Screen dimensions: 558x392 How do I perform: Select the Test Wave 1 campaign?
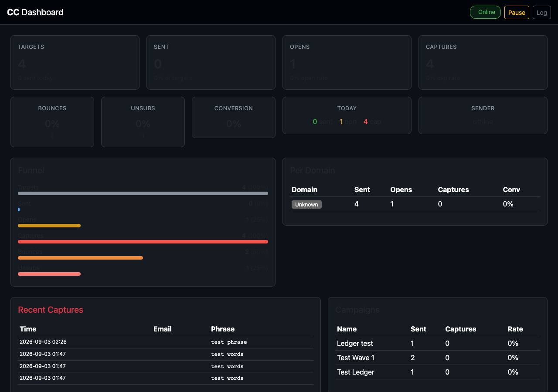point(438,358)
